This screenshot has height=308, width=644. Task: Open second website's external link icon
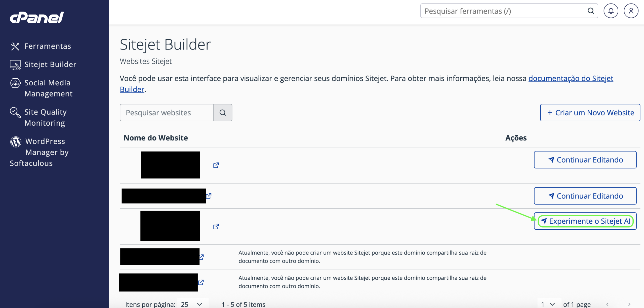[x=209, y=195]
